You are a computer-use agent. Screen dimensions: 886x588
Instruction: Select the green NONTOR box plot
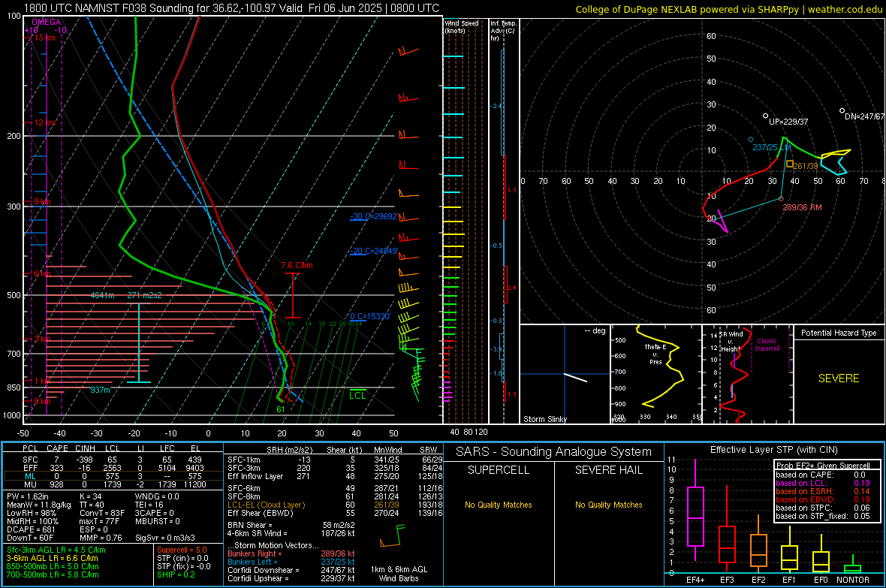[853, 565]
